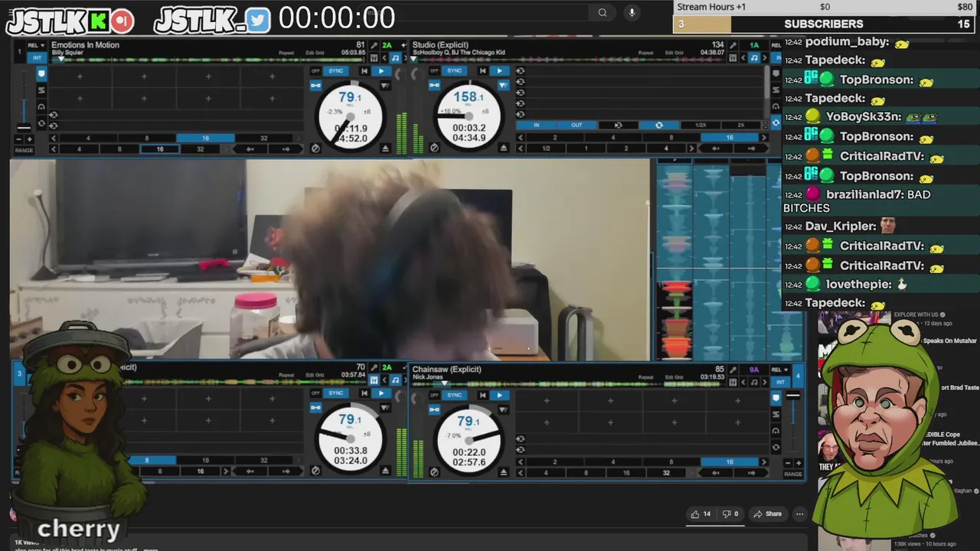The width and height of the screenshot is (980, 551).
Task: Toggle Edit Grid on Chainsaw (Explicit) deck
Action: click(x=675, y=377)
